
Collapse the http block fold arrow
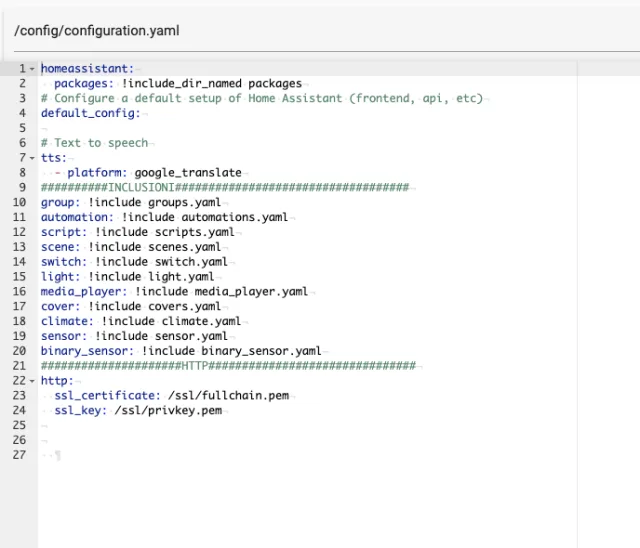click(x=32, y=381)
